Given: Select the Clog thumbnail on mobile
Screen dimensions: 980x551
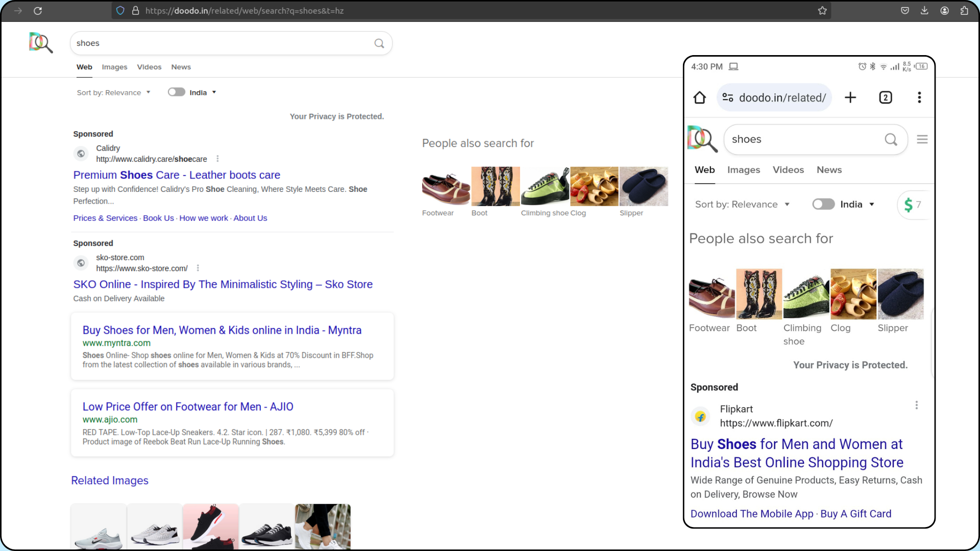Looking at the screenshot, I should (853, 294).
